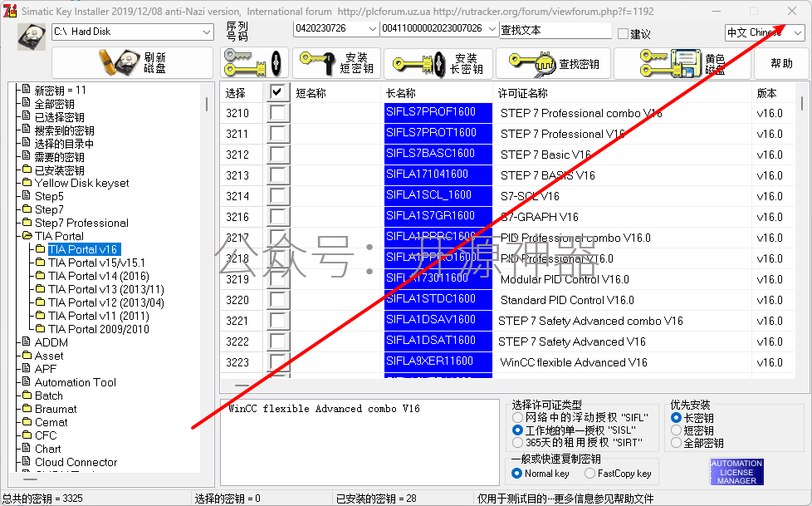Screen dimensions: 812x506
Task: Select 全部密钥 priority radio button
Action: [x=676, y=443]
